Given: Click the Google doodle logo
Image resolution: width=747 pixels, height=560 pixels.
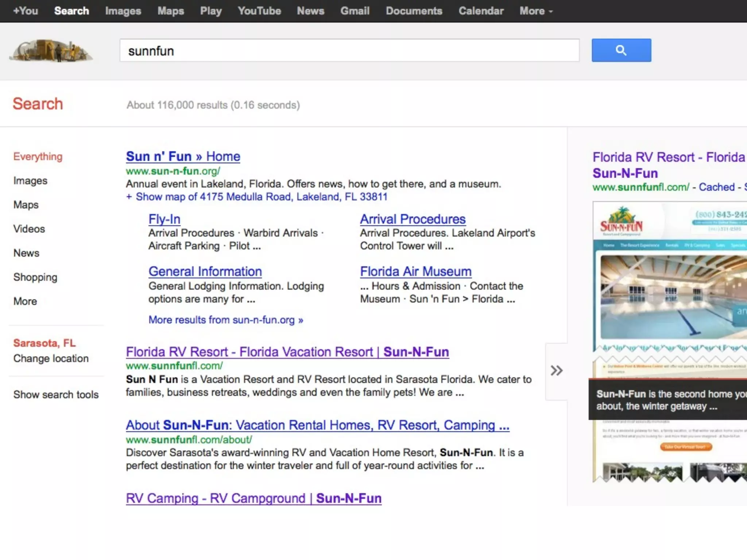Looking at the screenshot, I should 51,50.
